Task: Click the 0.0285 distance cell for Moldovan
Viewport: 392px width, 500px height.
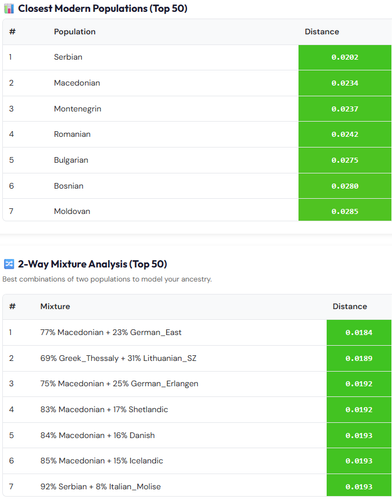Action: click(x=345, y=211)
